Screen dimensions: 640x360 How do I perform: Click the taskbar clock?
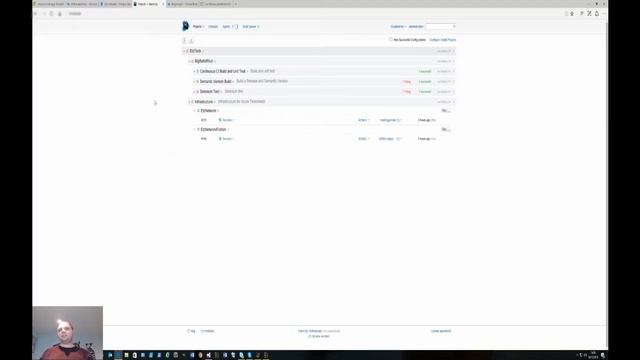593,355
